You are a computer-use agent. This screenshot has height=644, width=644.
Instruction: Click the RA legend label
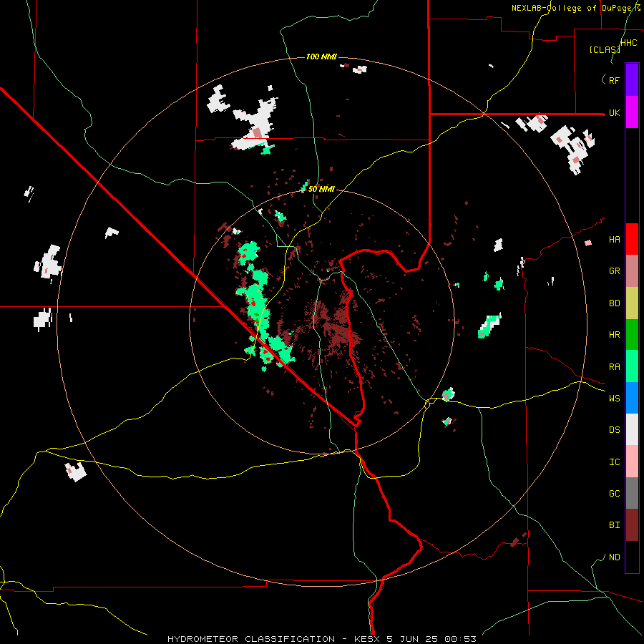tap(614, 366)
